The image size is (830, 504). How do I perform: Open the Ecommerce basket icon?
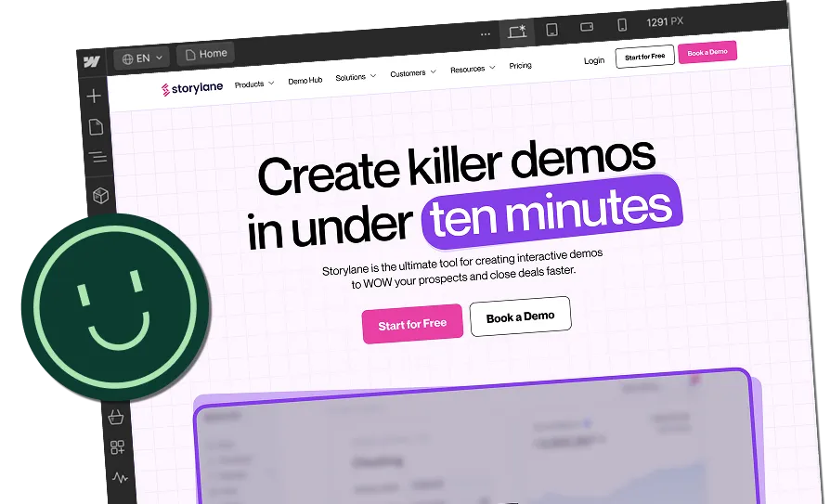[x=116, y=417]
